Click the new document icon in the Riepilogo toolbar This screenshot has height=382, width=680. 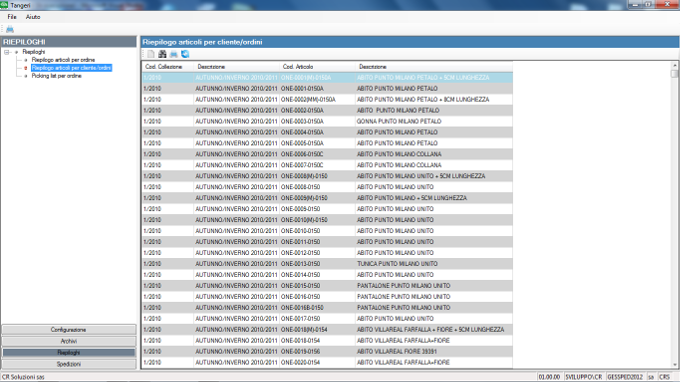click(150, 54)
